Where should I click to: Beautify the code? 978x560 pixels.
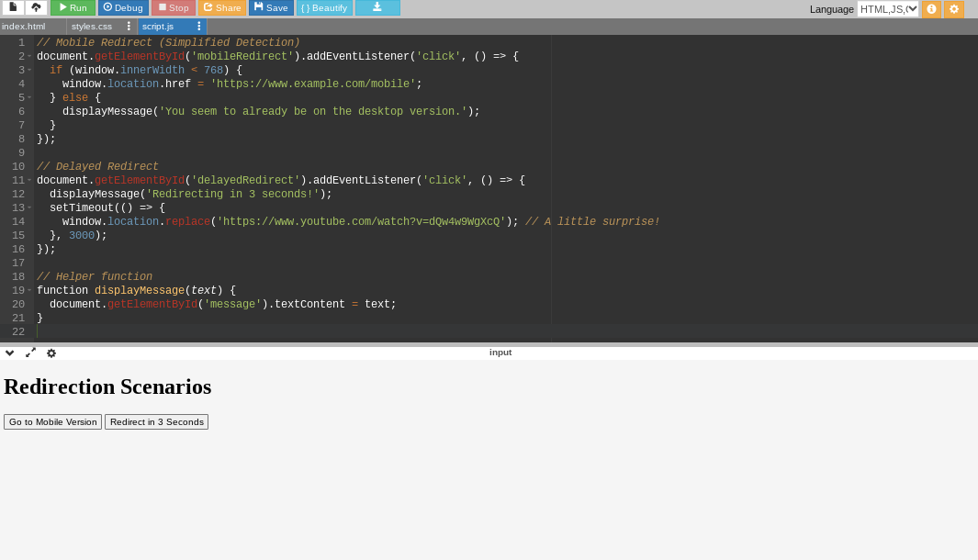coord(324,7)
